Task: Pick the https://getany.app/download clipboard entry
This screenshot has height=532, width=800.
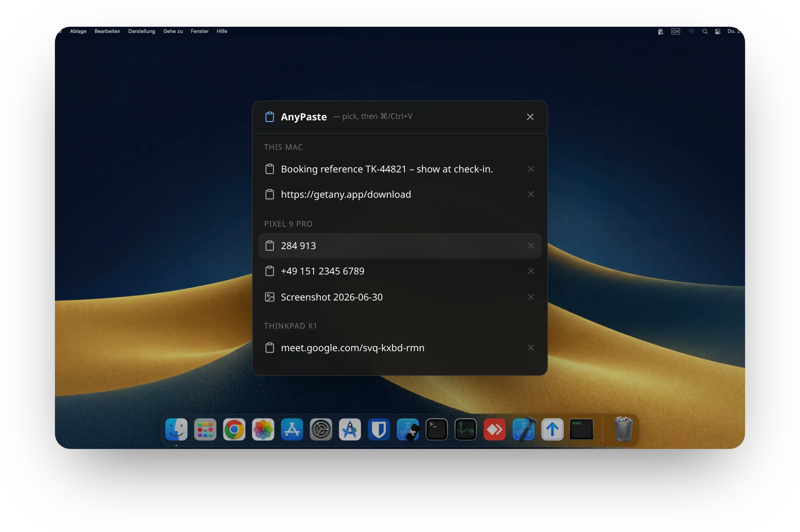Action: tap(400, 194)
